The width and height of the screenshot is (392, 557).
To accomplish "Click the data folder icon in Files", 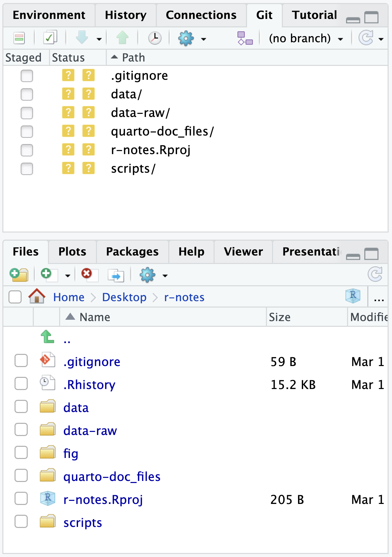I will [48, 406].
